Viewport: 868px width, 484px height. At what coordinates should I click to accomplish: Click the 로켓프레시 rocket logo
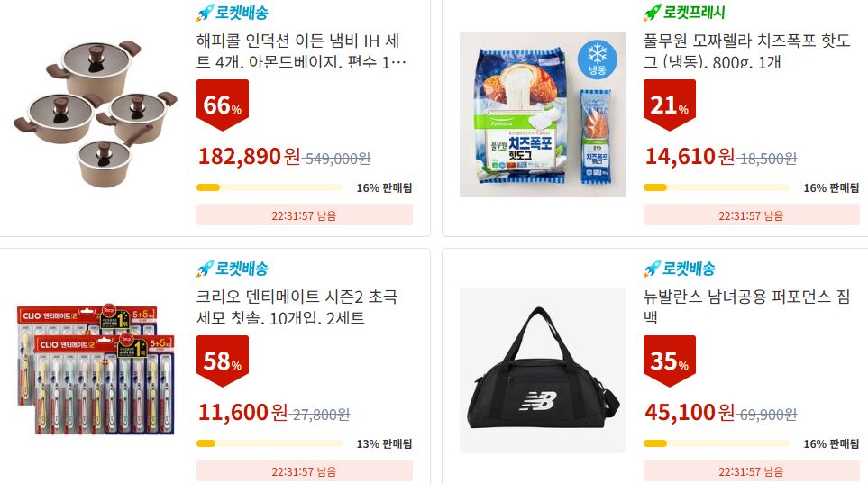pos(685,13)
